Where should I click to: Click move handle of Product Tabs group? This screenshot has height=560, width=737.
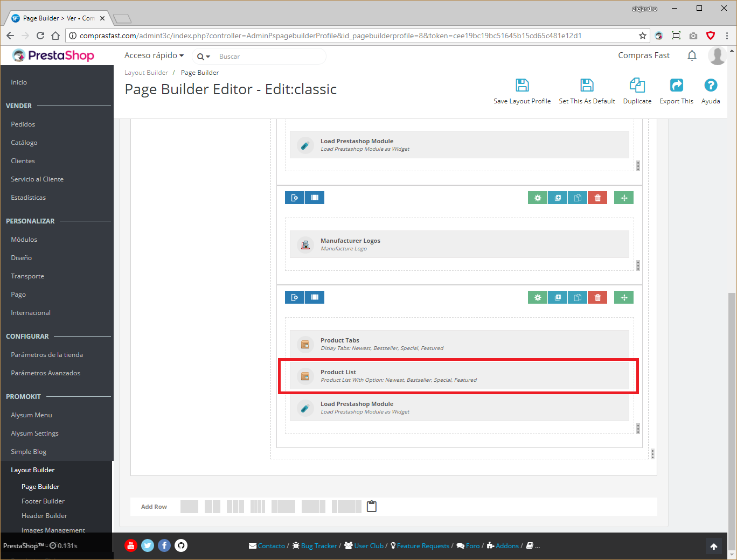(x=624, y=297)
